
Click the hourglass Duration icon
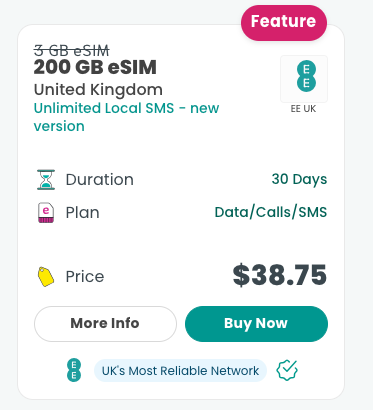click(x=46, y=180)
